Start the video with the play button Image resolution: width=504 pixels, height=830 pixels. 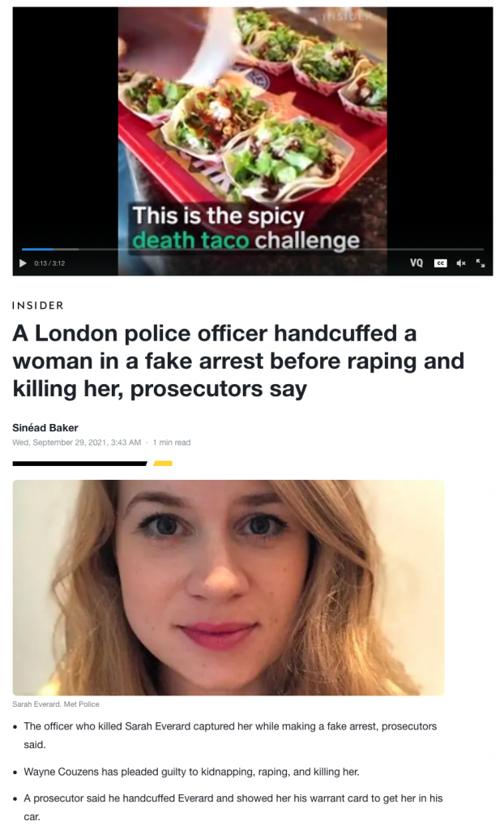[x=23, y=263]
